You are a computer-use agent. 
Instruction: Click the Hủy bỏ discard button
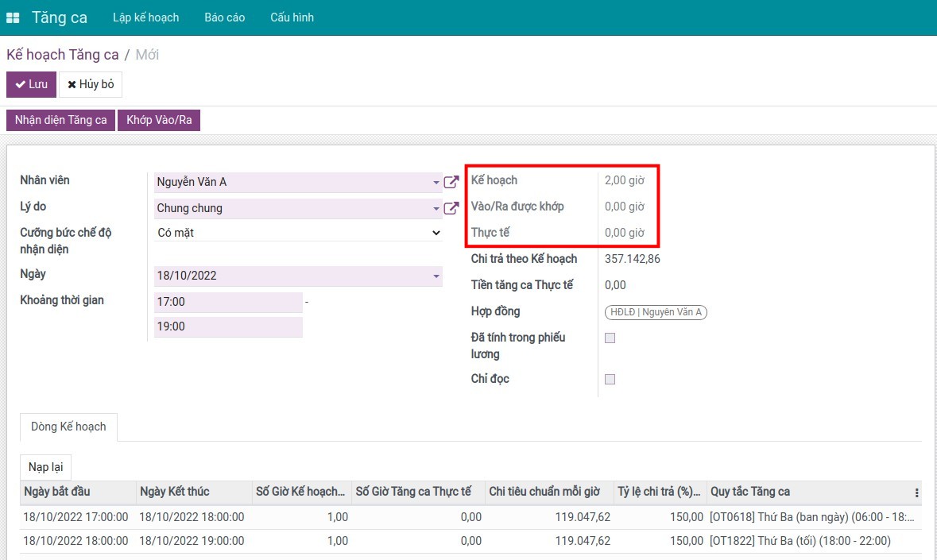91,84
